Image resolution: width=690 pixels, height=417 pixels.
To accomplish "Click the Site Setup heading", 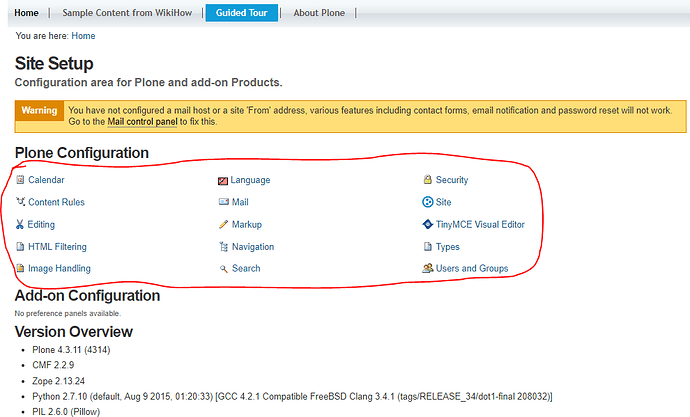I will (54, 63).
